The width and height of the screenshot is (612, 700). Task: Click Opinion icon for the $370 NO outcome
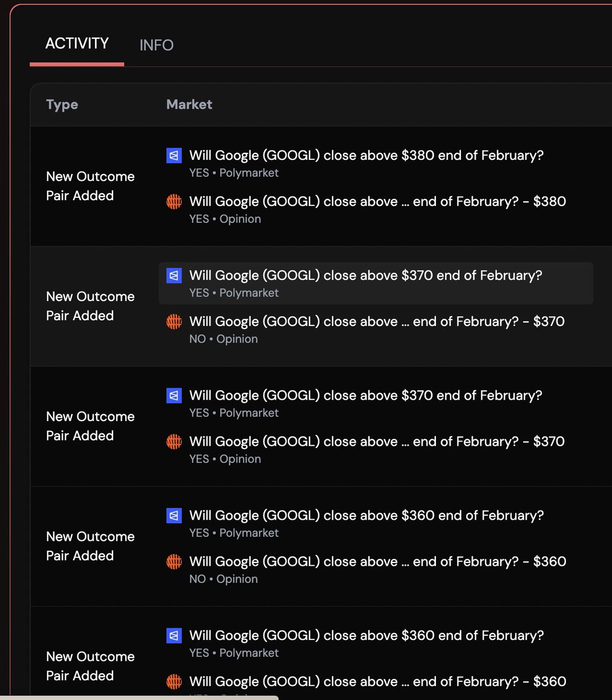[174, 322]
